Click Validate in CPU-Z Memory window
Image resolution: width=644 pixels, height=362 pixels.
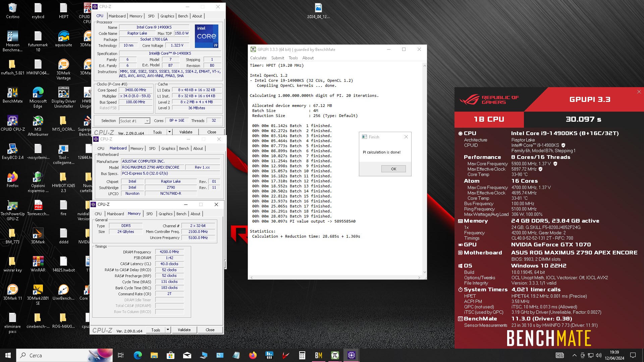[x=184, y=330]
